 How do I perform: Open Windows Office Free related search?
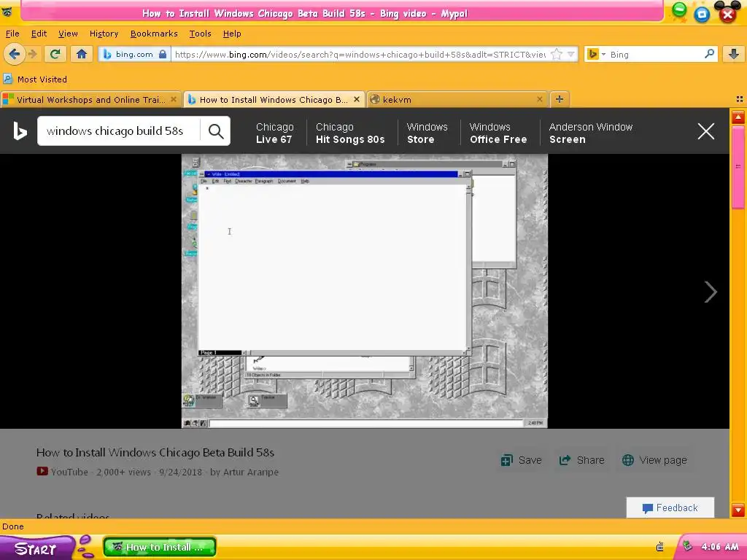coord(498,133)
